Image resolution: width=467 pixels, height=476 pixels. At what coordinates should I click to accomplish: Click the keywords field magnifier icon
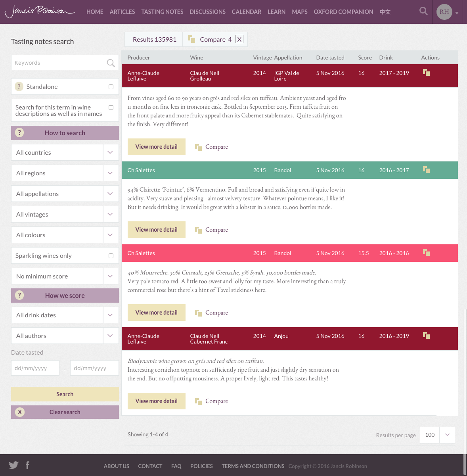click(x=111, y=63)
